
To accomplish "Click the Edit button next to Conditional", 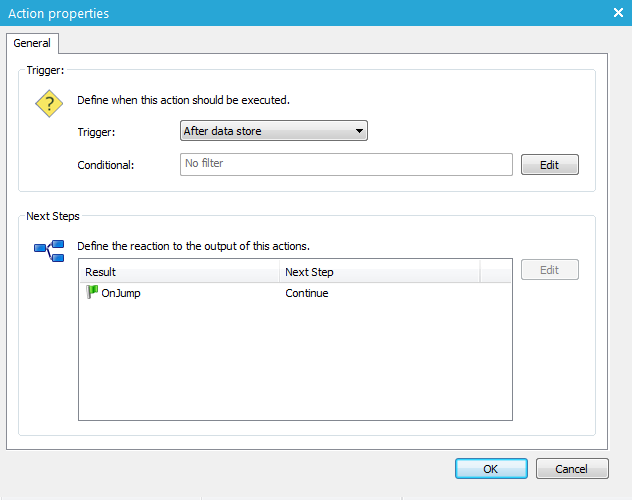I will pos(549,165).
